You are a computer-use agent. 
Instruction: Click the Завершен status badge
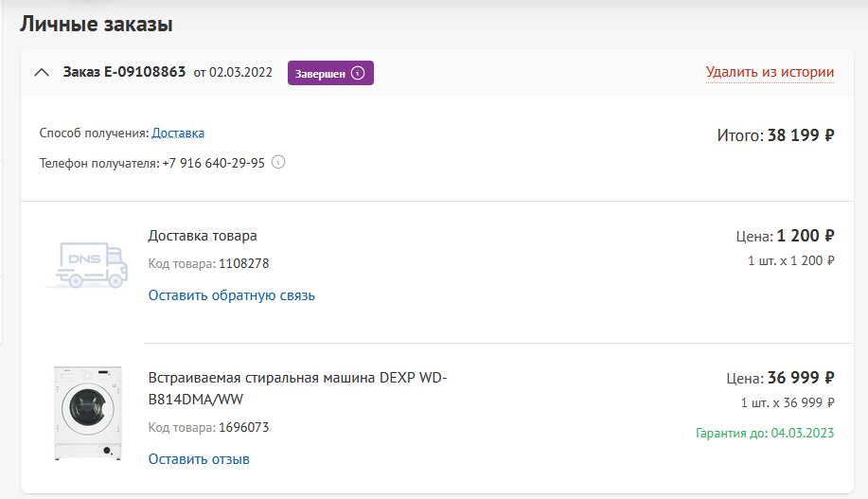pyautogui.click(x=330, y=73)
